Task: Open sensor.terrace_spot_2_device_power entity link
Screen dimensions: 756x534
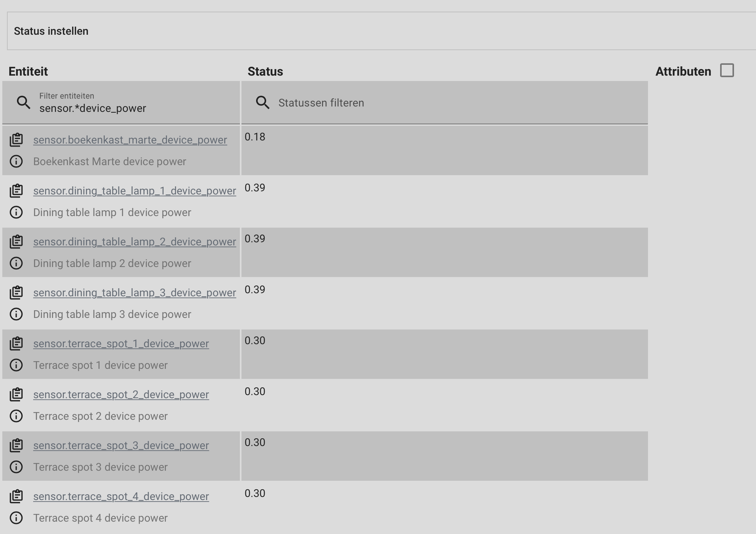Action: tap(121, 395)
